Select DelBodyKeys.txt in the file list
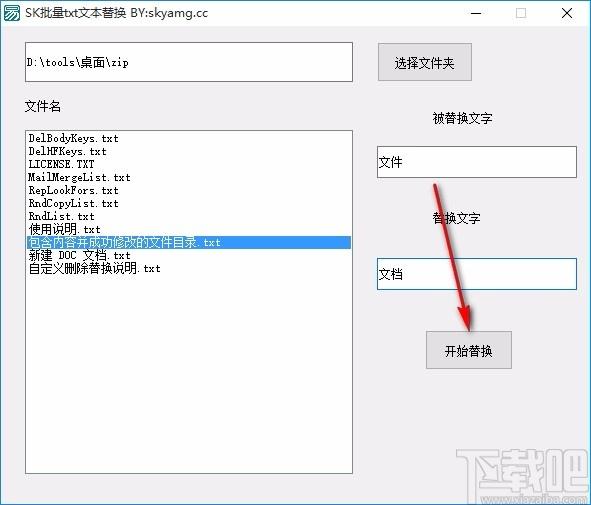 tap(189, 138)
